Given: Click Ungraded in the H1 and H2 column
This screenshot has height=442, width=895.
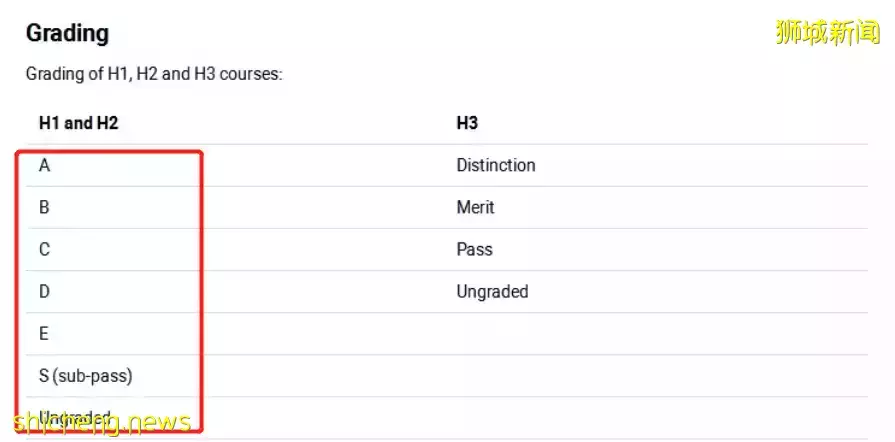Looking at the screenshot, I should pyautogui.click(x=75, y=416).
